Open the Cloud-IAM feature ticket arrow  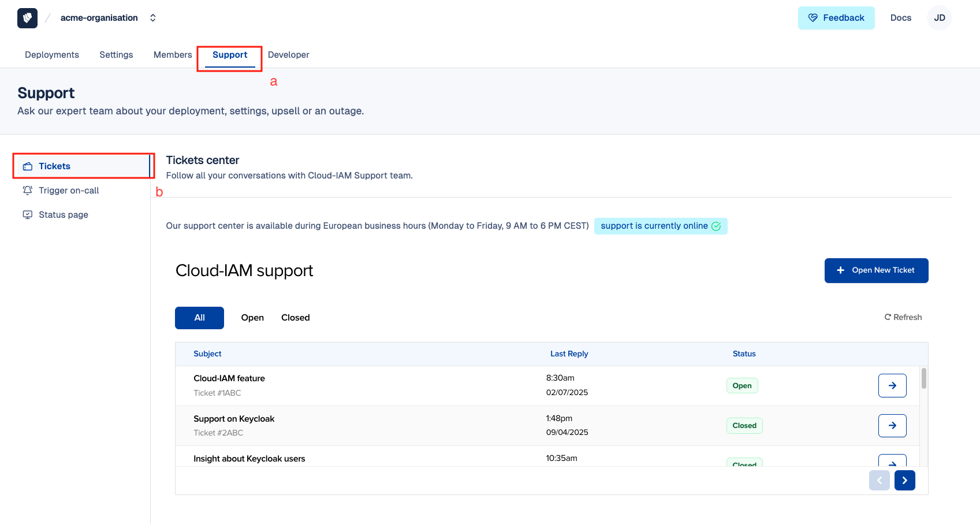point(892,385)
